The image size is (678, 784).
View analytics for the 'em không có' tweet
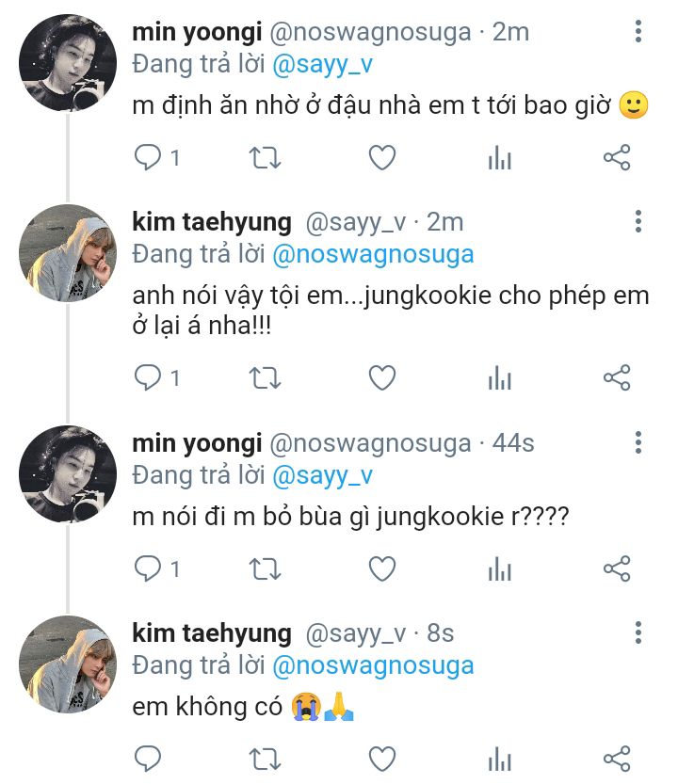(x=499, y=759)
